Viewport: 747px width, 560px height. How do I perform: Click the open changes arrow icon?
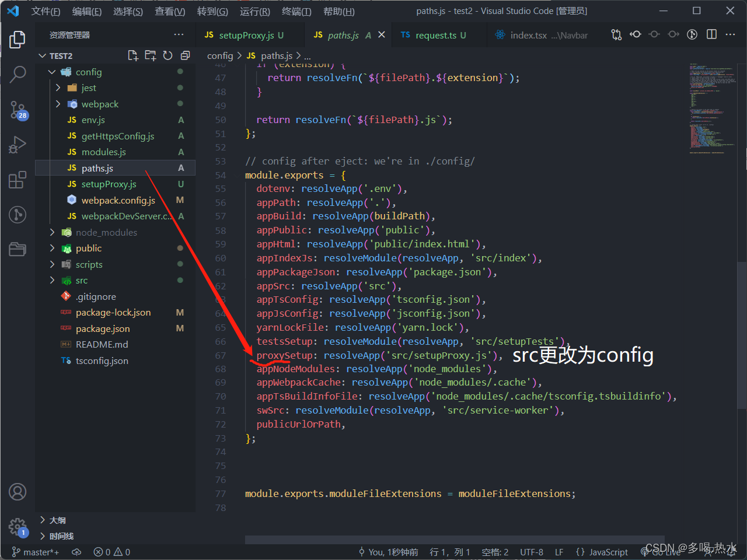click(x=636, y=35)
